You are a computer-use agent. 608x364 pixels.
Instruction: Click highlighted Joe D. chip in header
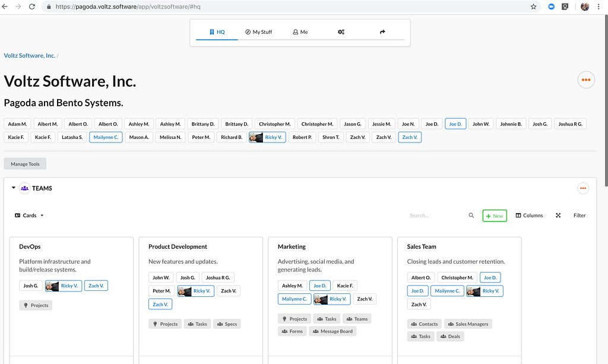[x=455, y=124]
